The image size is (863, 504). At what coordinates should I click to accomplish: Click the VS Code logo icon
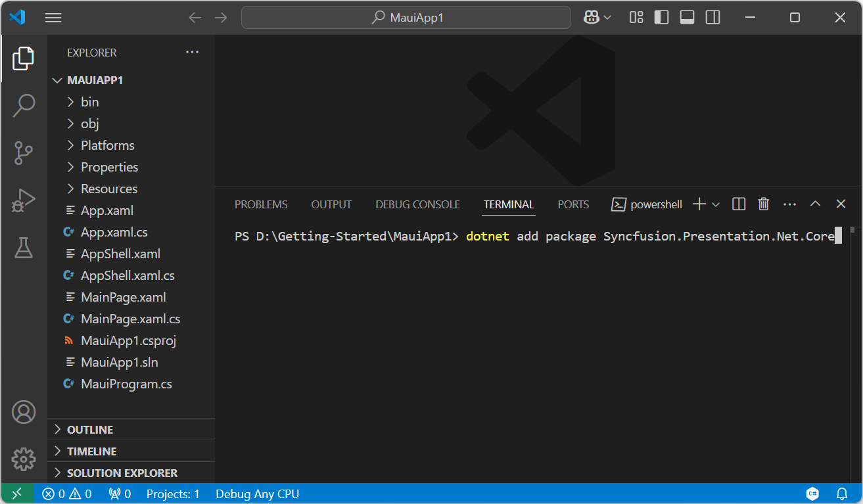(x=17, y=18)
